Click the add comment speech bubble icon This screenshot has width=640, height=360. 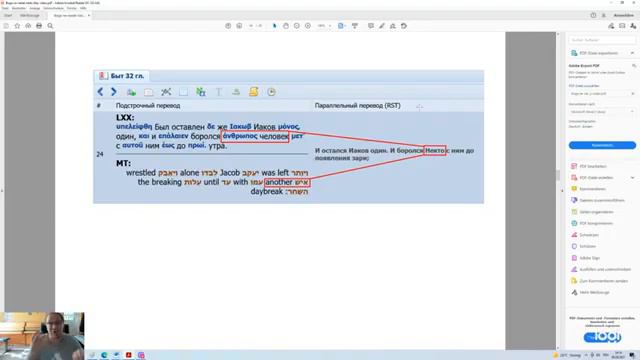(371, 26)
